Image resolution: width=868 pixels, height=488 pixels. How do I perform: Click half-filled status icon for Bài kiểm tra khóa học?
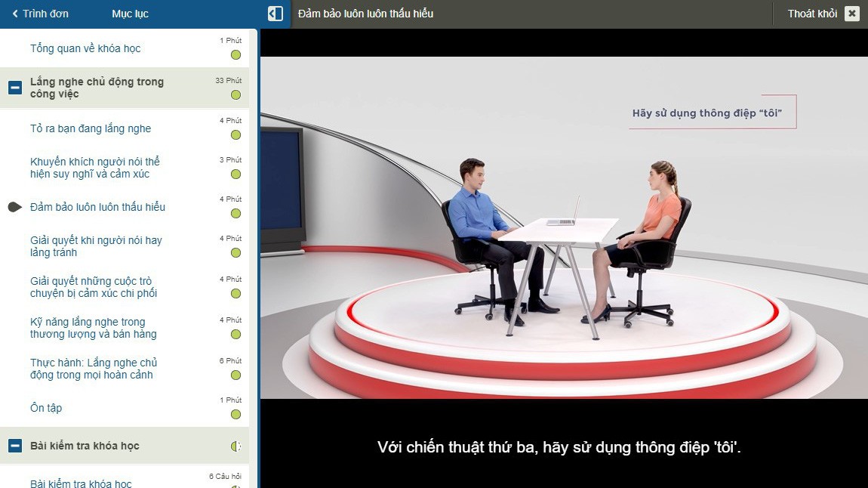click(x=235, y=446)
